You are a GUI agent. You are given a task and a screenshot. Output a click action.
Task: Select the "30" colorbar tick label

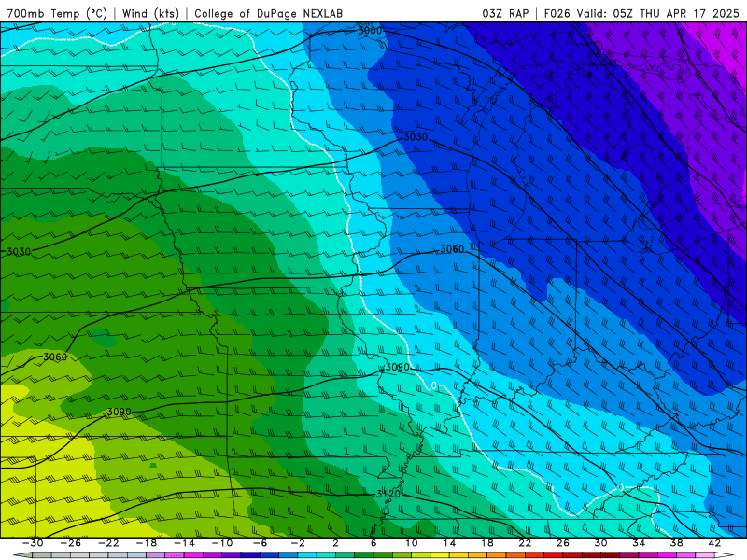[x=600, y=543]
